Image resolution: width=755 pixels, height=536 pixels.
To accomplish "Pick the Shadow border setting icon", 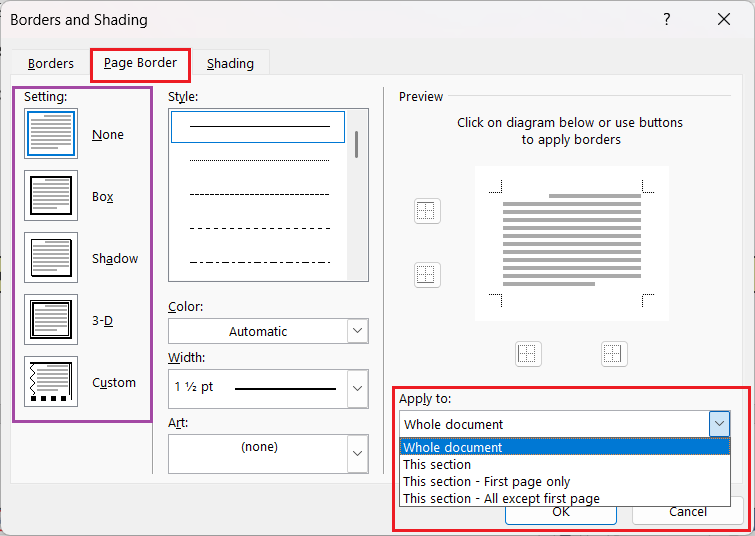I will (x=51, y=258).
